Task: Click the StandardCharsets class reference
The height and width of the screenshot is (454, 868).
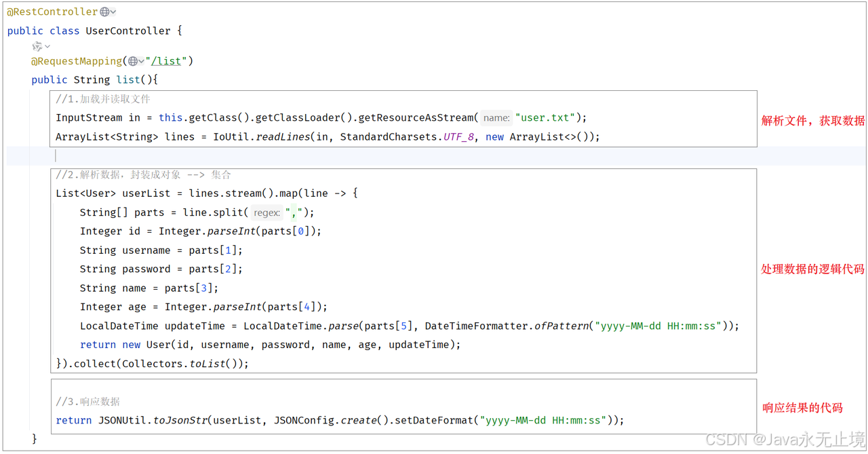Action: [389, 136]
